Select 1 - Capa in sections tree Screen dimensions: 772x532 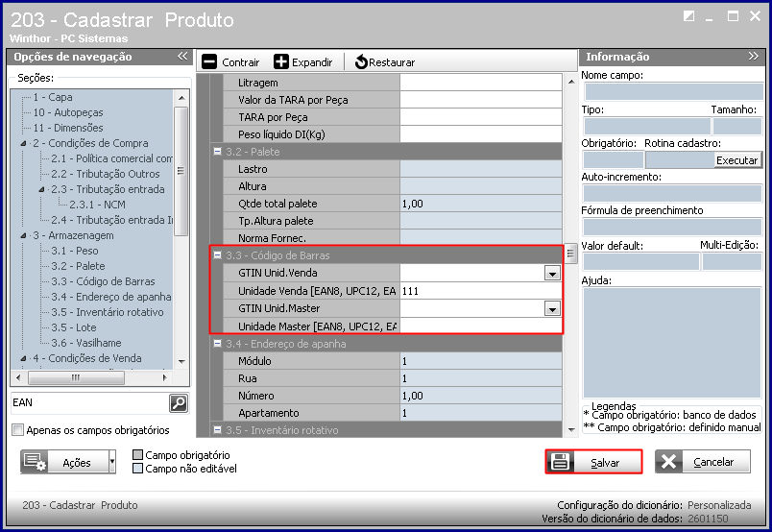pyautogui.click(x=53, y=97)
